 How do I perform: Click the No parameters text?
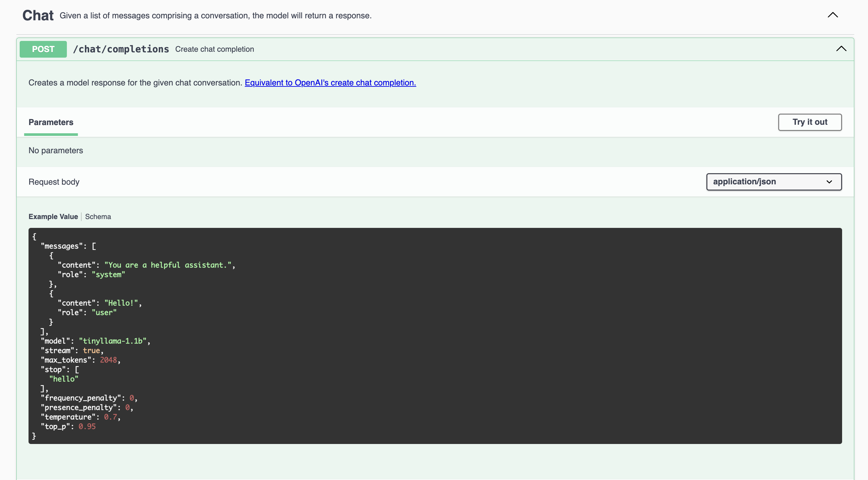(x=56, y=151)
